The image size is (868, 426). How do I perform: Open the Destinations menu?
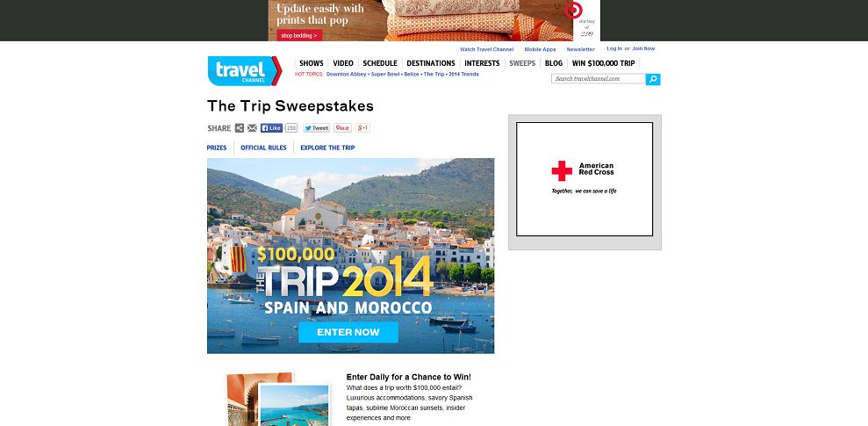coord(431,63)
